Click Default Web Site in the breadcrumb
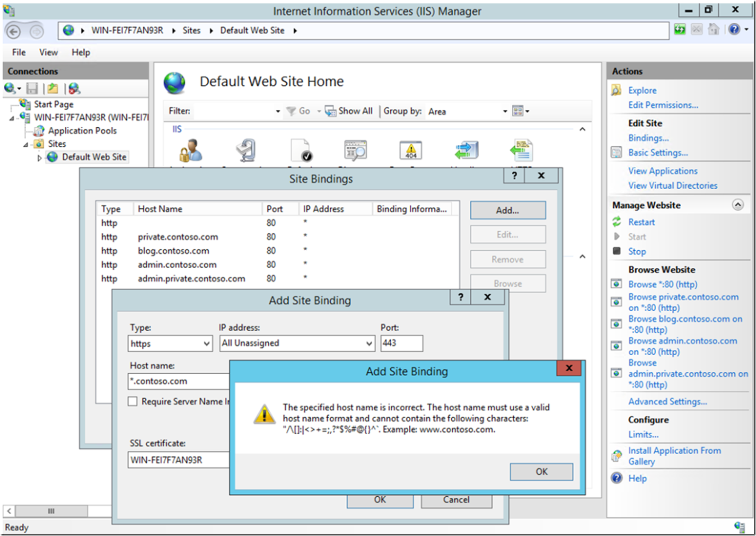This screenshot has width=756, height=536. (252, 30)
